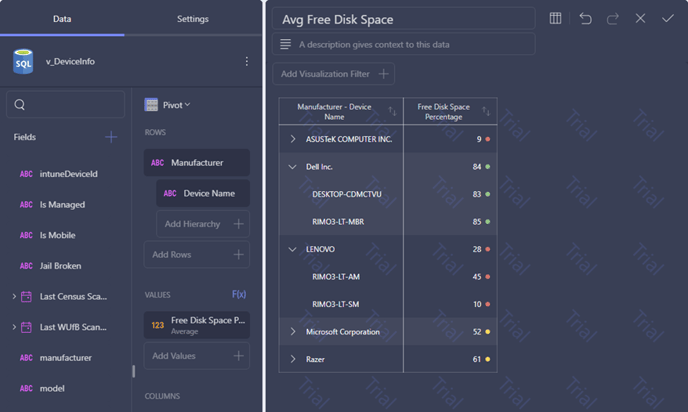Screen dimensions: 688x412
Task: Click the plus icon next to Fields
Action: click(111, 137)
